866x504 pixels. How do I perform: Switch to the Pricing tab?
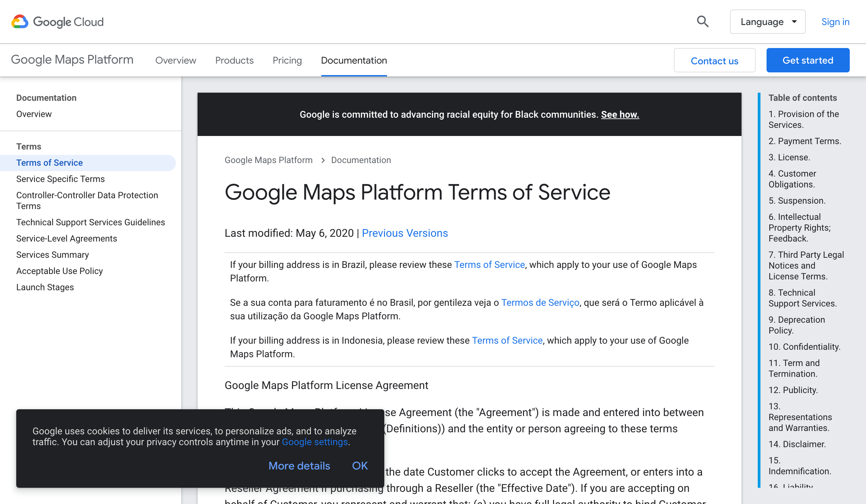click(x=287, y=61)
